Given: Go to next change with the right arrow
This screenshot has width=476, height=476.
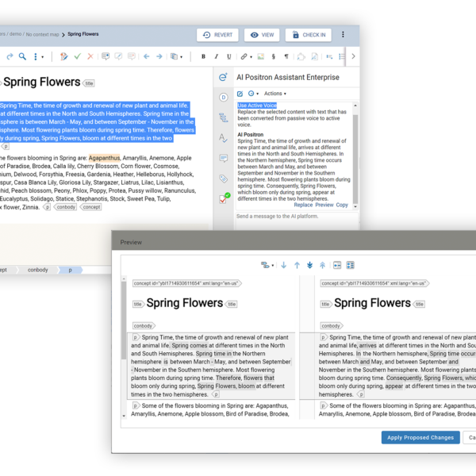Looking at the screenshot, I should click(x=159, y=56).
